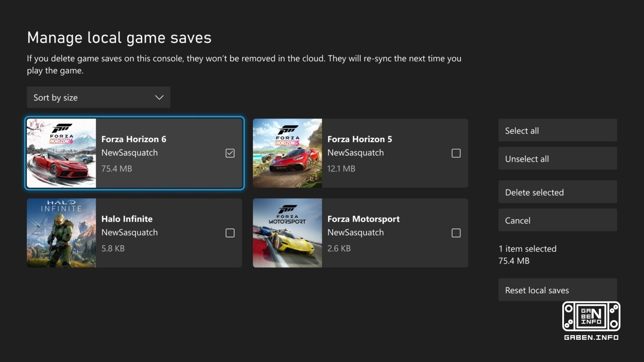Click Reset local saves
Image resolution: width=644 pixels, height=362 pixels.
558,290
